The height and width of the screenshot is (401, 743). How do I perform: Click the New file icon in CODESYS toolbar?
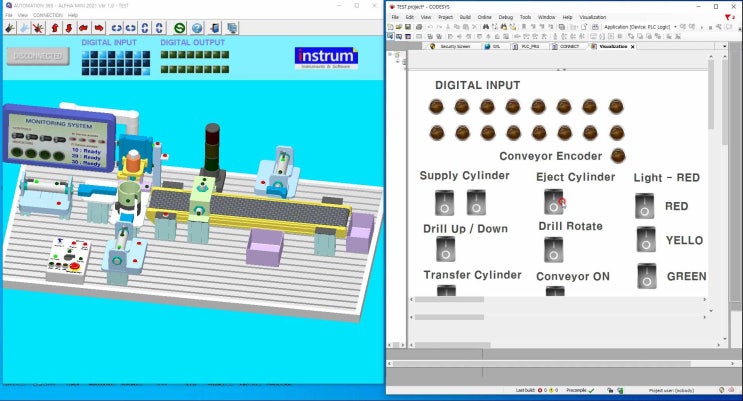pos(390,27)
